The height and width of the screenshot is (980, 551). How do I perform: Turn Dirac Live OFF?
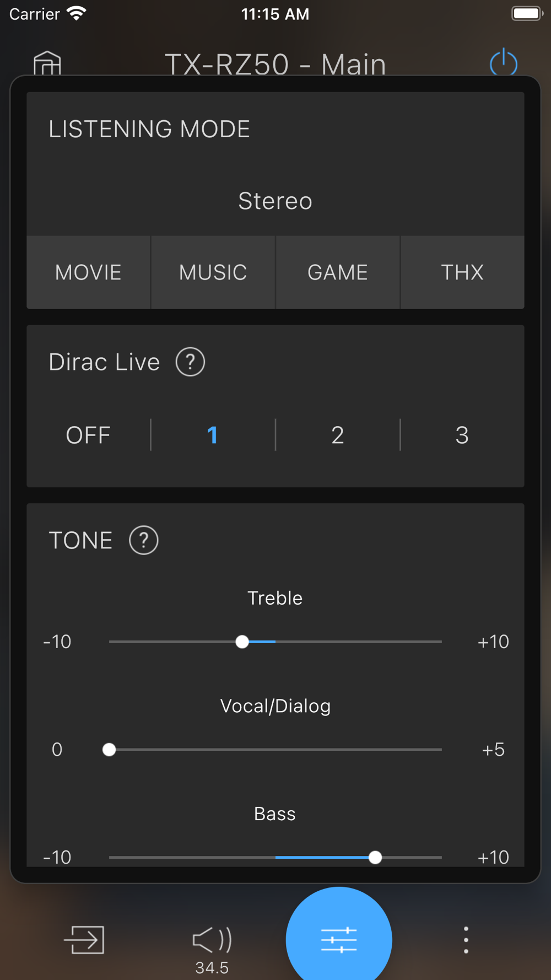point(88,435)
